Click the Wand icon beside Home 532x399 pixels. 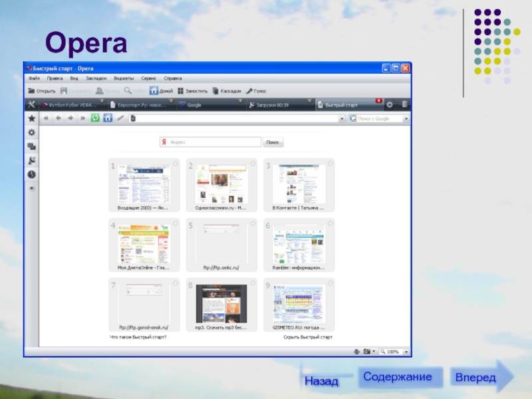120,118
